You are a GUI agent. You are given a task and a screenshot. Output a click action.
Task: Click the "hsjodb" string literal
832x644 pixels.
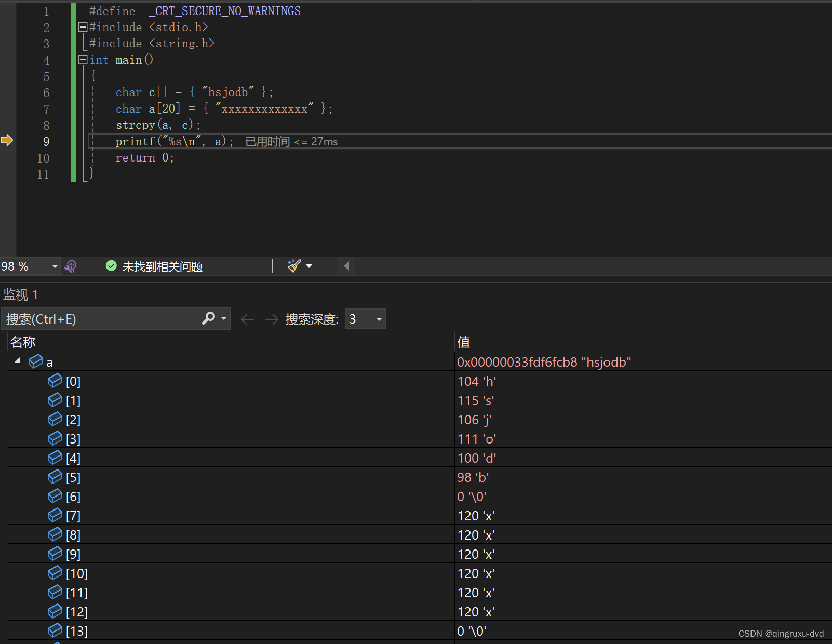228,92
